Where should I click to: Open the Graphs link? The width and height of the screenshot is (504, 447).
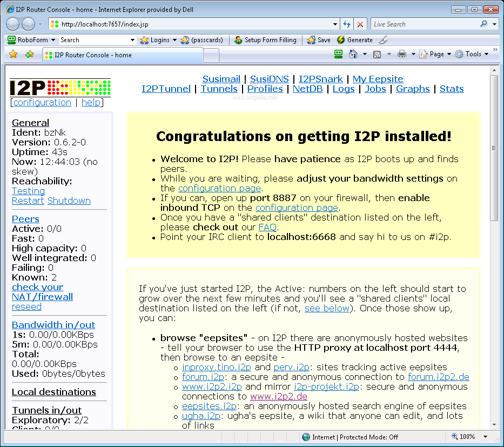click(413, 89)
